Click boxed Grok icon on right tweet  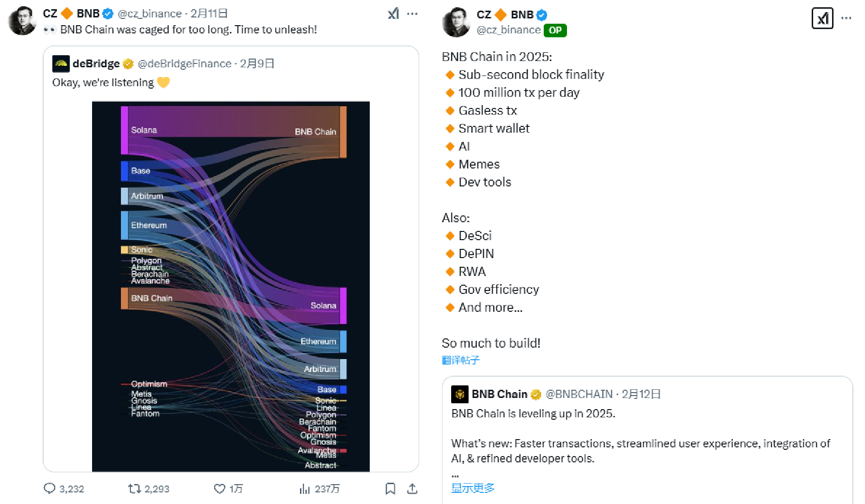click(x=822, y=18)
